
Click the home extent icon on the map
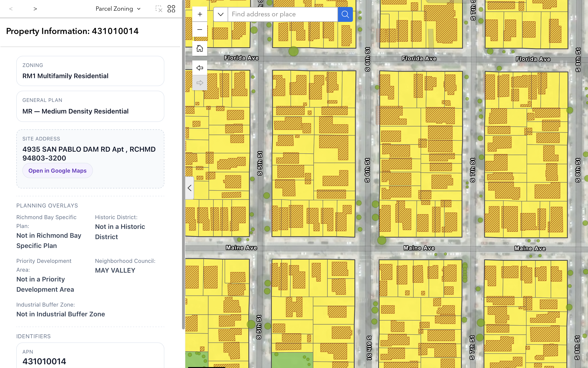coord(199,48)
